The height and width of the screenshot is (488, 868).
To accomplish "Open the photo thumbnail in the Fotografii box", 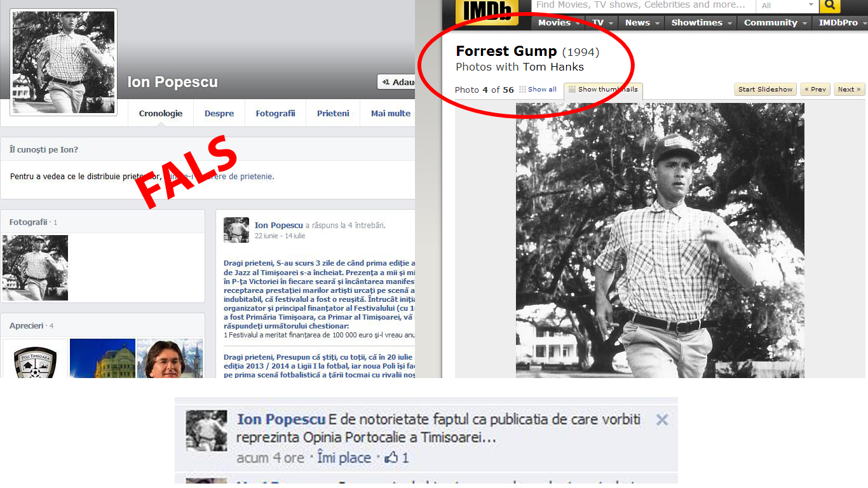I will [36, 268].
